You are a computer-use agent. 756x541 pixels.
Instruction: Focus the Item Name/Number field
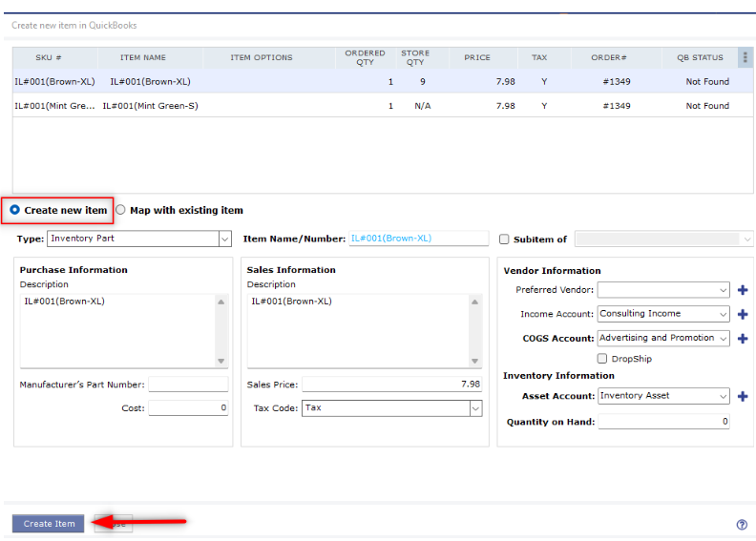pos(418,239)
